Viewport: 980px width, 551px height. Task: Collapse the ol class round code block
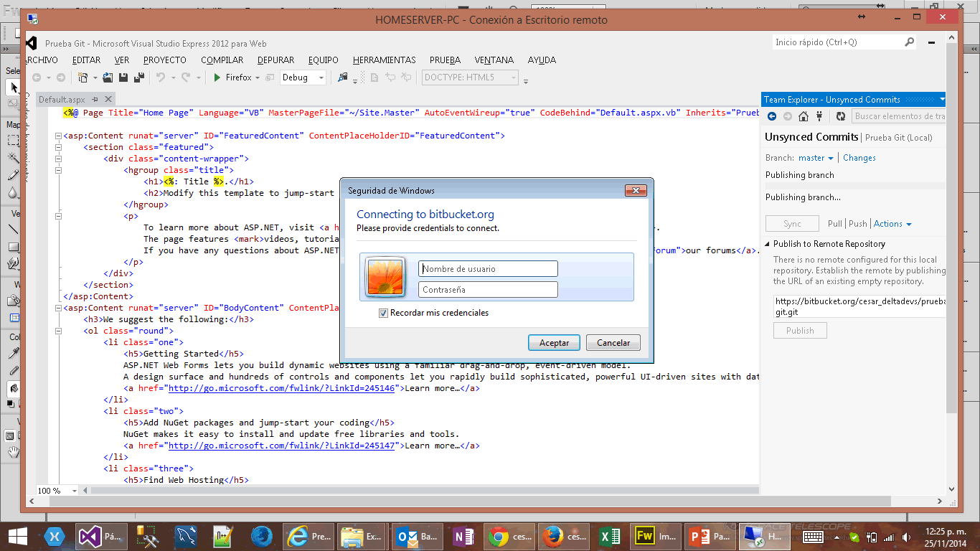[57, 331]
